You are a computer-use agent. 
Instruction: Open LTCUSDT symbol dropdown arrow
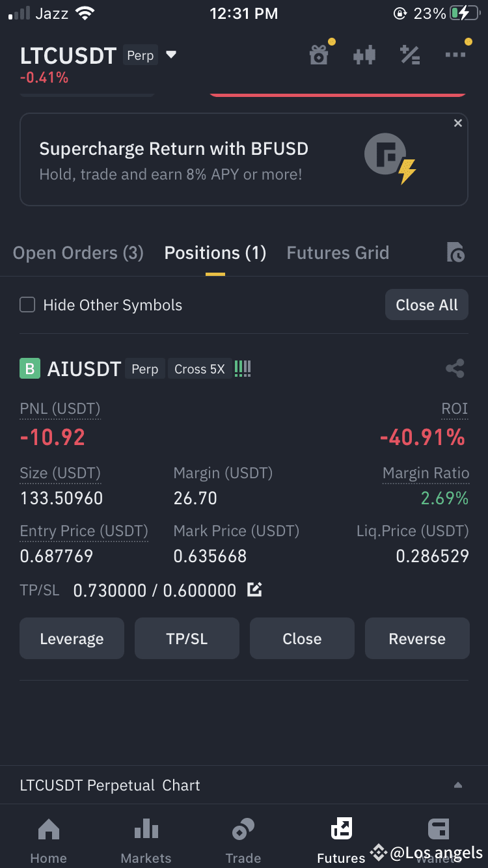coord(171,55)
